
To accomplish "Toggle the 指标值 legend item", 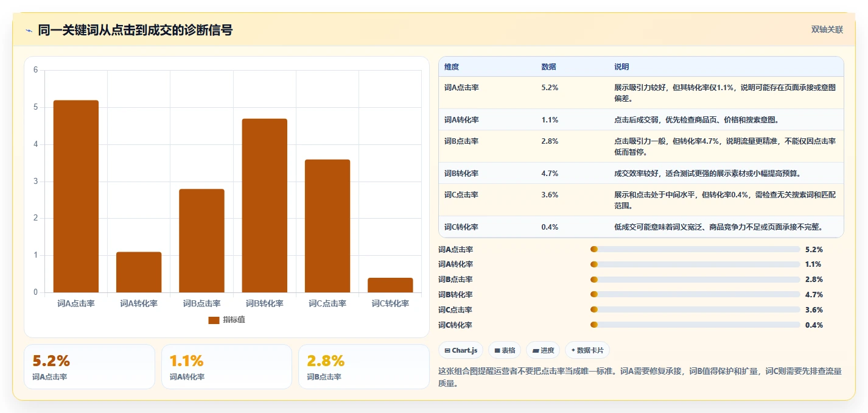I will (227, 320).
